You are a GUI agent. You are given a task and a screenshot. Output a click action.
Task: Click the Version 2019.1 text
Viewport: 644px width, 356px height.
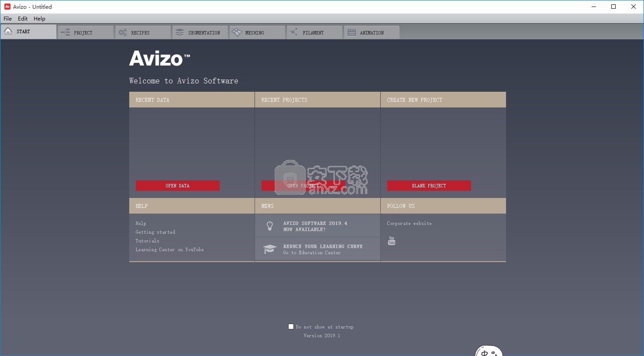click(322, 335)
